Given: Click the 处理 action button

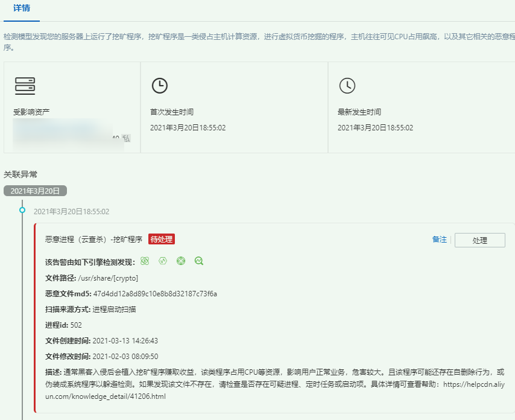Looking at the screenshot, I should click(x=479, y=240).
